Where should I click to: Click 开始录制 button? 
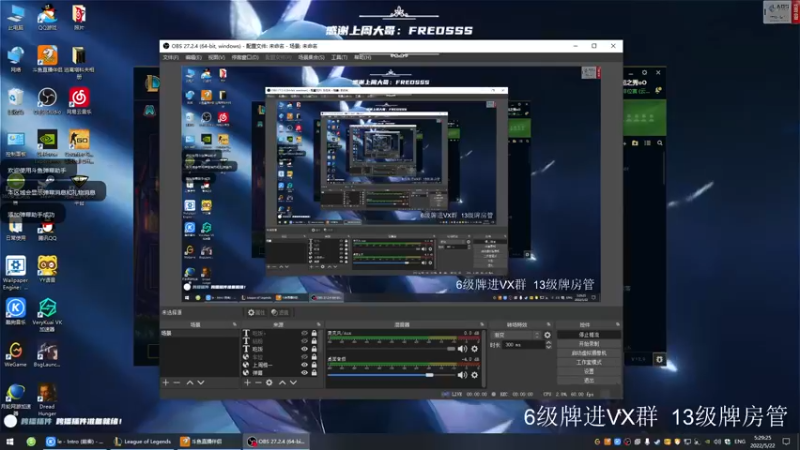pyautogui.click(x=589, y=344)
